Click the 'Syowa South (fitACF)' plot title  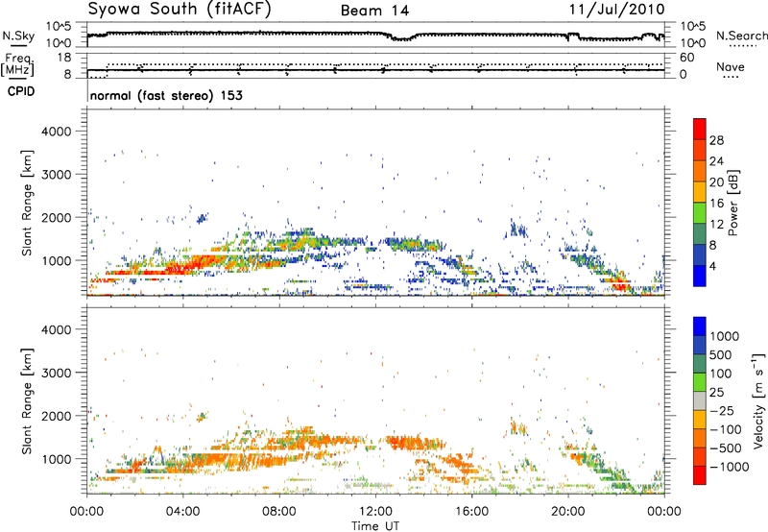coord(180,10)
